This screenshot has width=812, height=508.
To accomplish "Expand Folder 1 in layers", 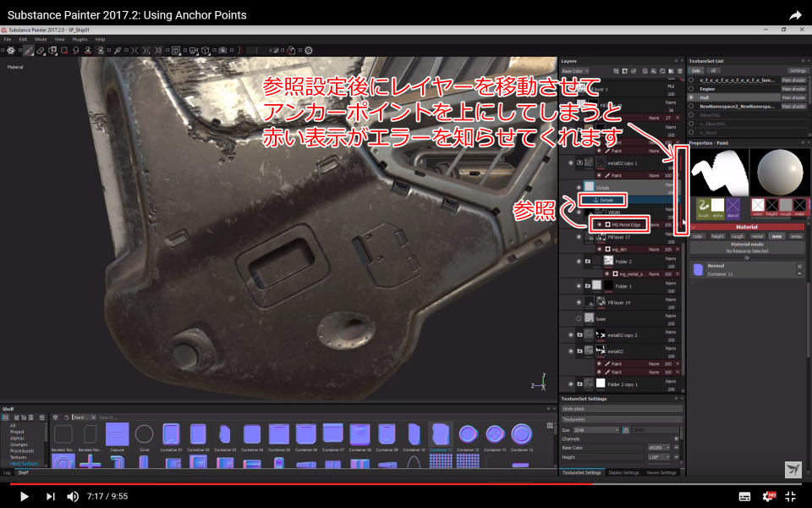I will tap(588, 285).
